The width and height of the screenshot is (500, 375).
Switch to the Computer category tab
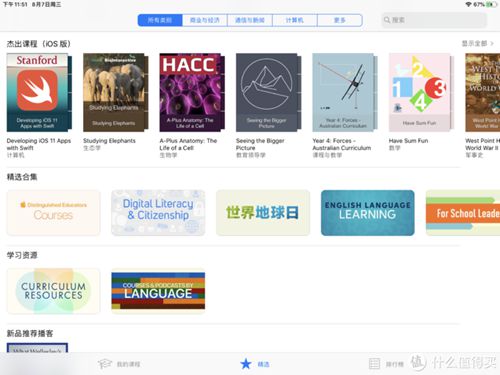point(295,20)
